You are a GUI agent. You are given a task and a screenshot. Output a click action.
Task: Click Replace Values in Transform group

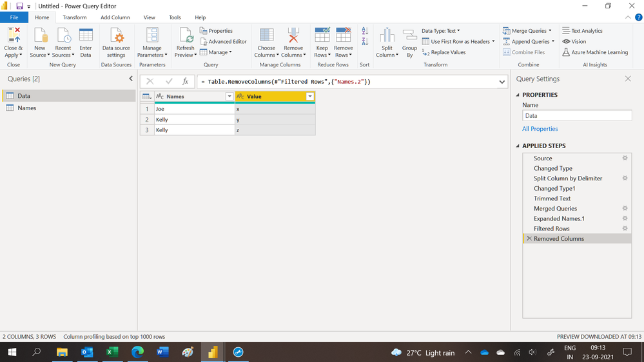pyautogui.click(x=444, y=52)
